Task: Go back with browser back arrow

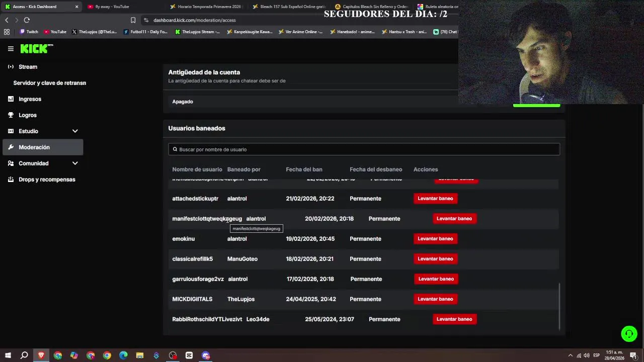Action: tap(7, 20)
